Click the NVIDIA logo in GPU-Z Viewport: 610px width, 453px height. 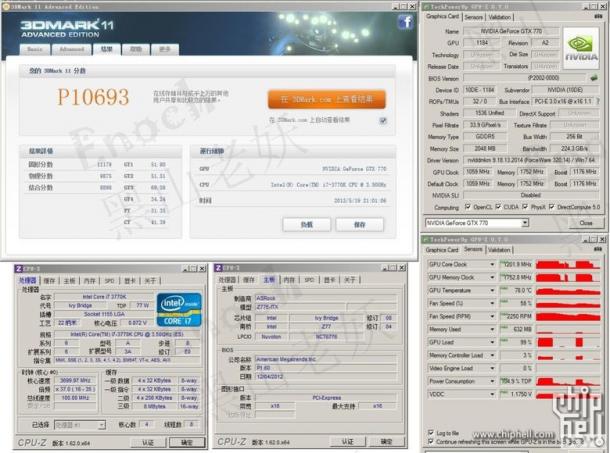[x=581, y=48]
